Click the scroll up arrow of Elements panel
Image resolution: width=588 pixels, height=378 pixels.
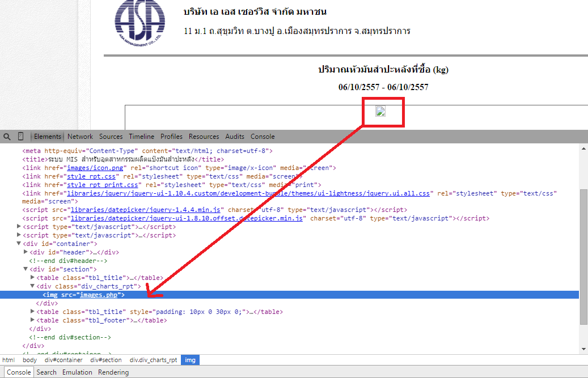(x=583, y=148)
